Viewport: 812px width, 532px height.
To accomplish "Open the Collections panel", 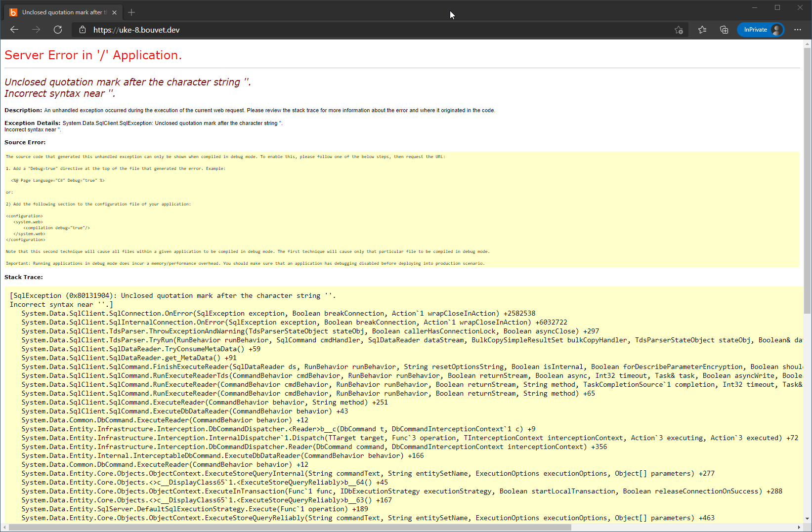I will pyautogui.click(x=724, y=30).
